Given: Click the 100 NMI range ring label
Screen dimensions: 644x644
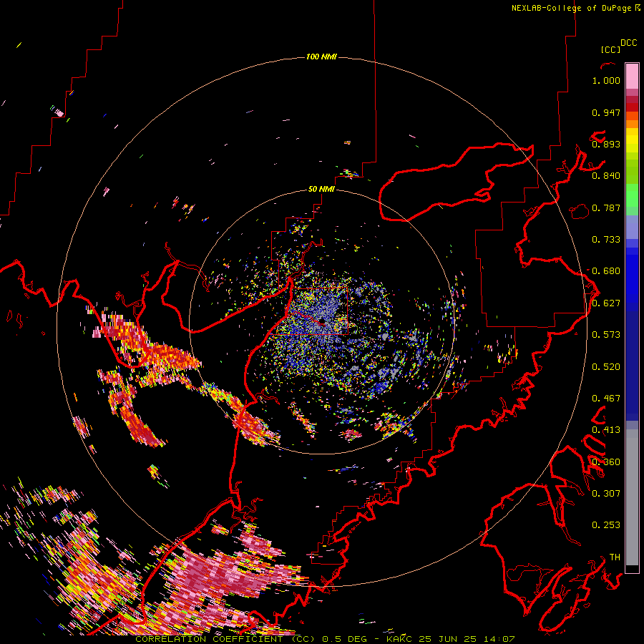Looking at the screenshot, I should point(321,57).
